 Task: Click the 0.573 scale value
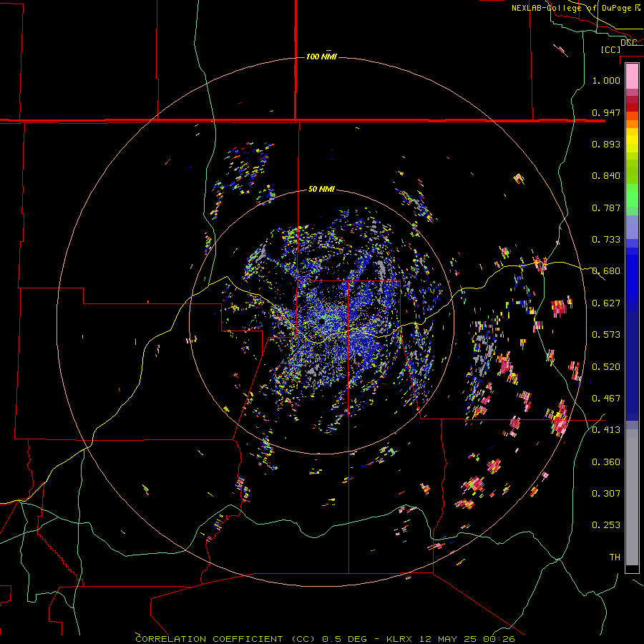tap(606, 335)
